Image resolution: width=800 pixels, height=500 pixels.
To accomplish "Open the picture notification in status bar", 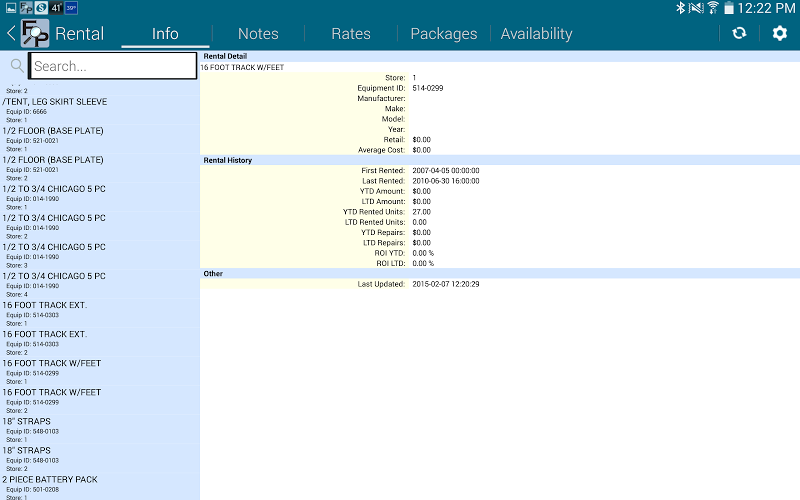I will (x=11, y=8).
